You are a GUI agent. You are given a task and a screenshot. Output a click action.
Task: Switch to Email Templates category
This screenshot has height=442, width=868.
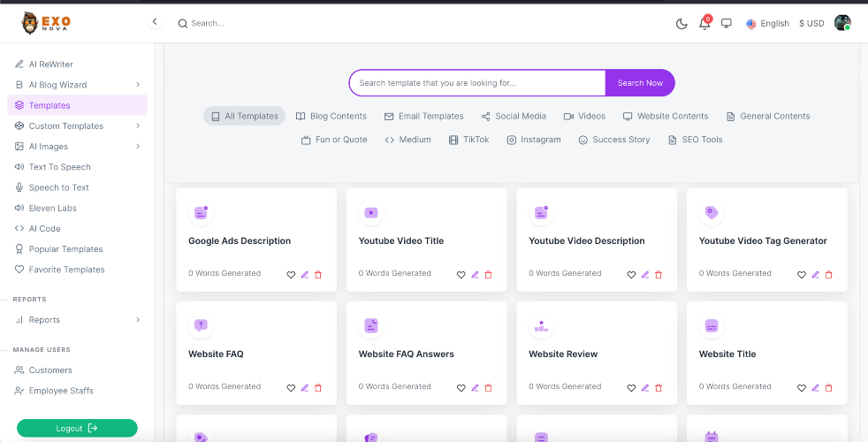[x=424, y=116]
